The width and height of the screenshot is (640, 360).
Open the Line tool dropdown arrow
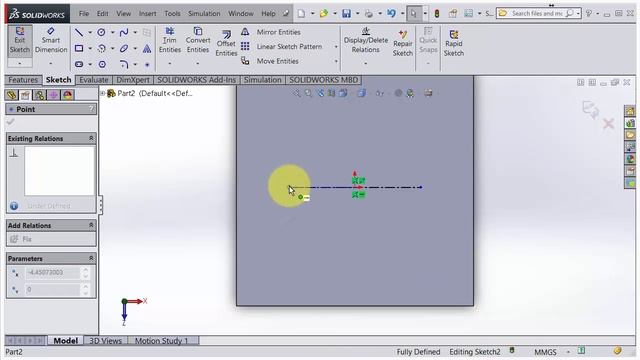coord(90,32)
